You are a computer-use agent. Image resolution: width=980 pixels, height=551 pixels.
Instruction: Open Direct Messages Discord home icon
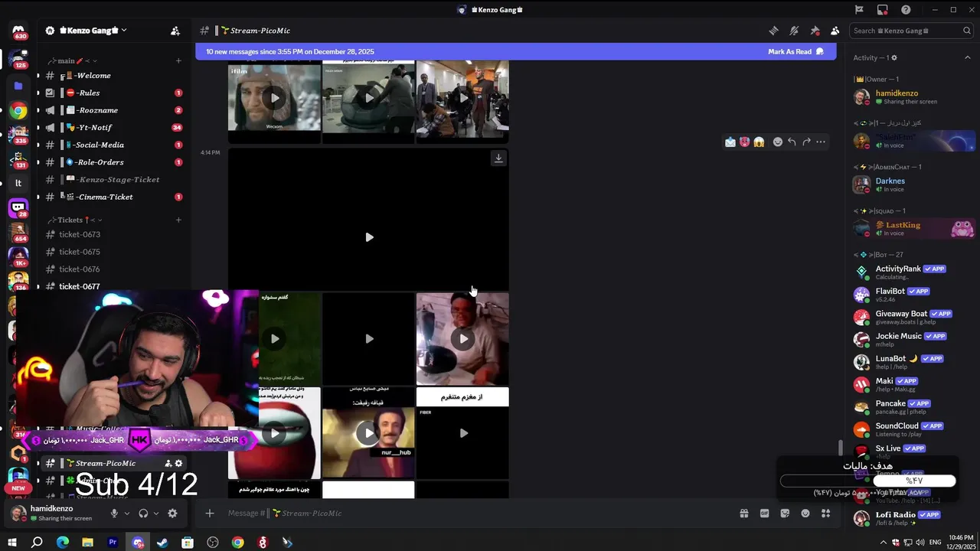tap(18, 31)
